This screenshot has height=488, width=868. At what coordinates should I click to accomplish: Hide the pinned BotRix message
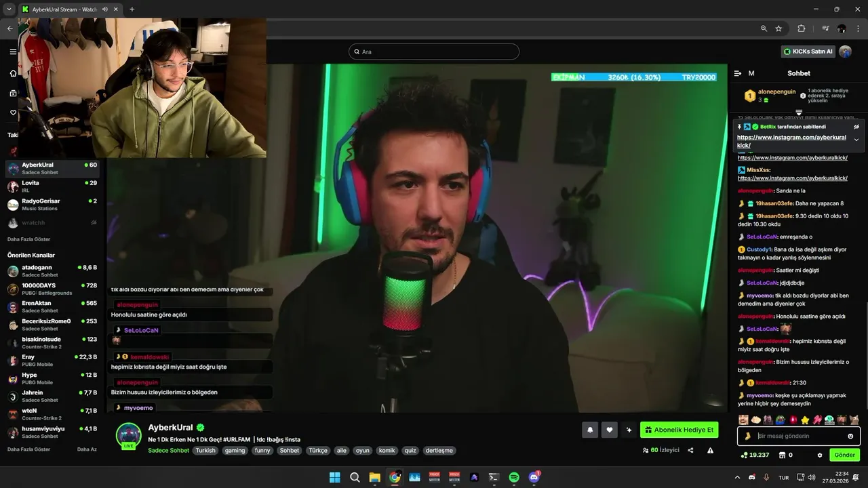point(856,127)
